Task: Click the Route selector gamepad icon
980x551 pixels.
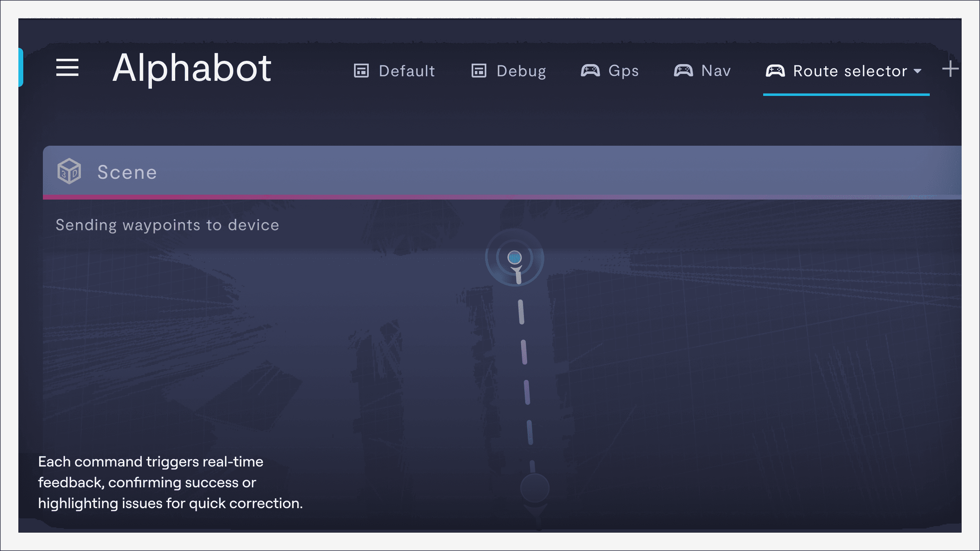Action: pyautogui.click(x=775, y=71)
